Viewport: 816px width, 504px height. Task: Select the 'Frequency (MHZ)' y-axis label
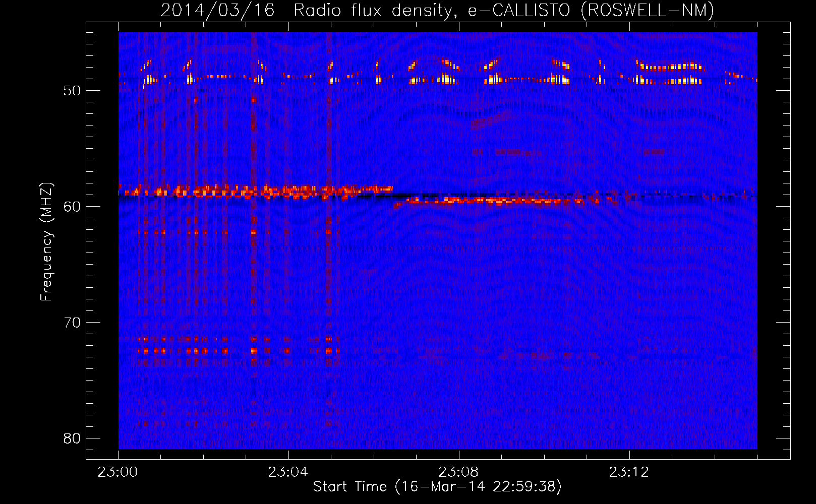coord(46,242)
